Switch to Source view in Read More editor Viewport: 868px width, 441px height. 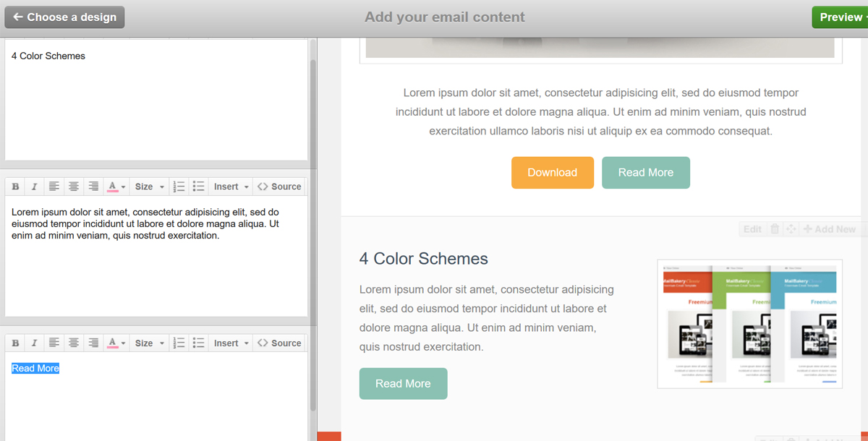point(279,343)
